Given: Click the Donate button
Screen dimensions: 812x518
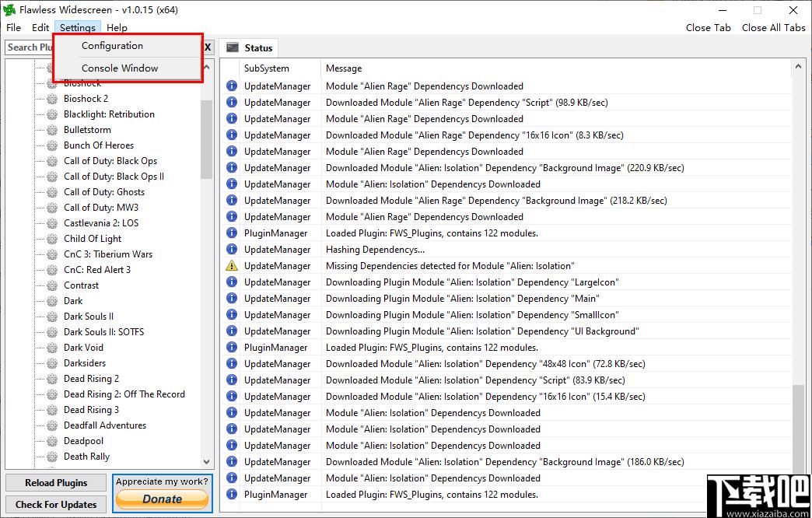Looking at the screenshot, I should 162,499.
